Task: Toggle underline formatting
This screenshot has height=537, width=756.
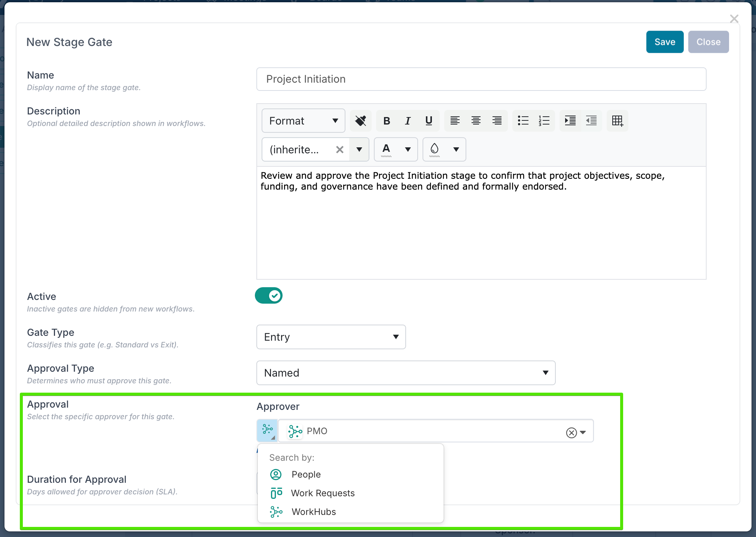Action: pyautogui.click(x=429, y=121)
